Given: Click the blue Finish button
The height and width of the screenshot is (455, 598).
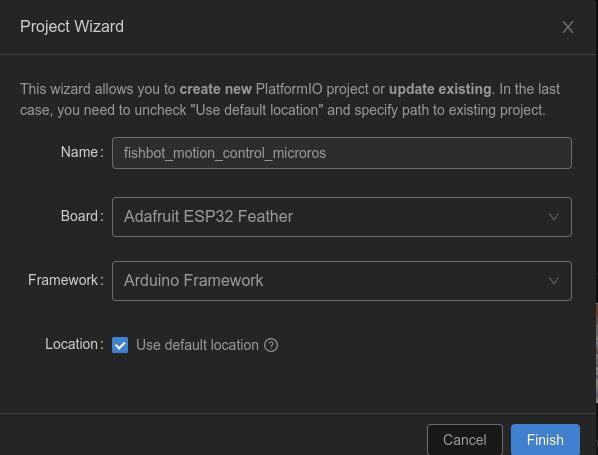Looking at the screenshot, I should (x=545, y=440).
